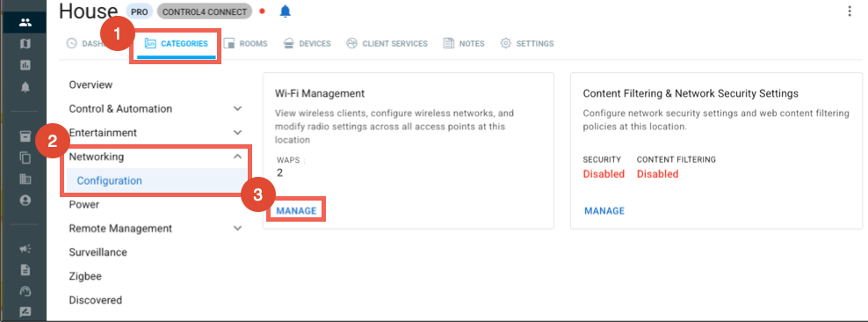Go to the Client Services tab
Image resolution: width=868 pixels, height=322 pixels.
(387, 44)
